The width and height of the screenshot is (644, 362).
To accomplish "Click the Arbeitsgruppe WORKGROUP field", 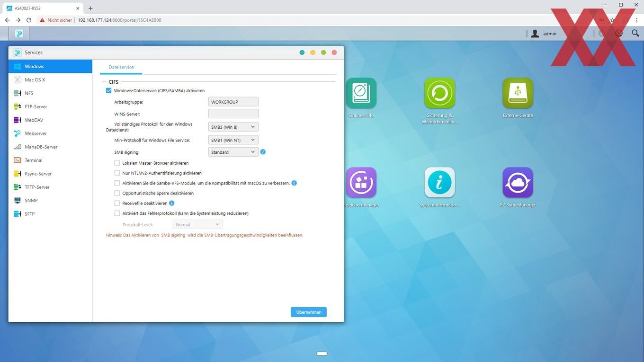I will [x=233, y=102].
